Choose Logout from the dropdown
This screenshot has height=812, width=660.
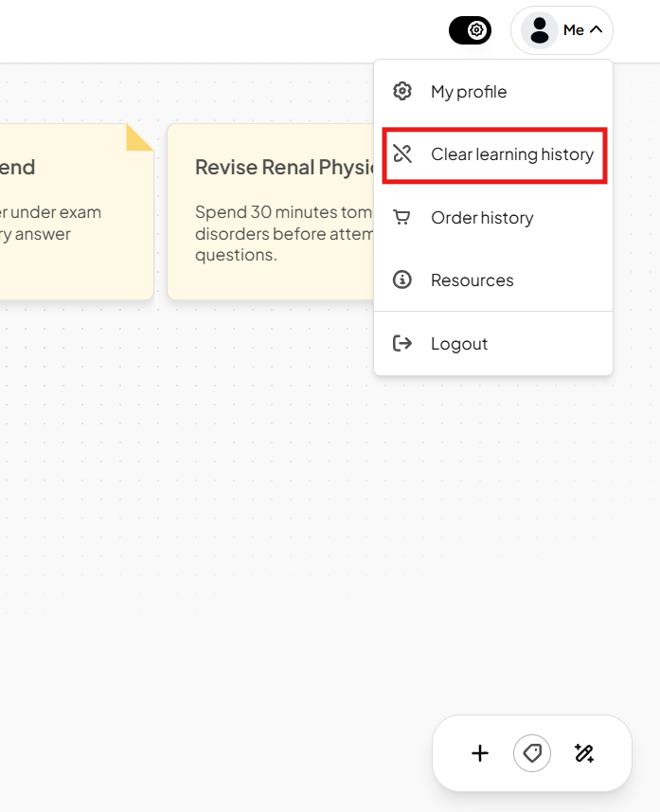coord(493,344)
